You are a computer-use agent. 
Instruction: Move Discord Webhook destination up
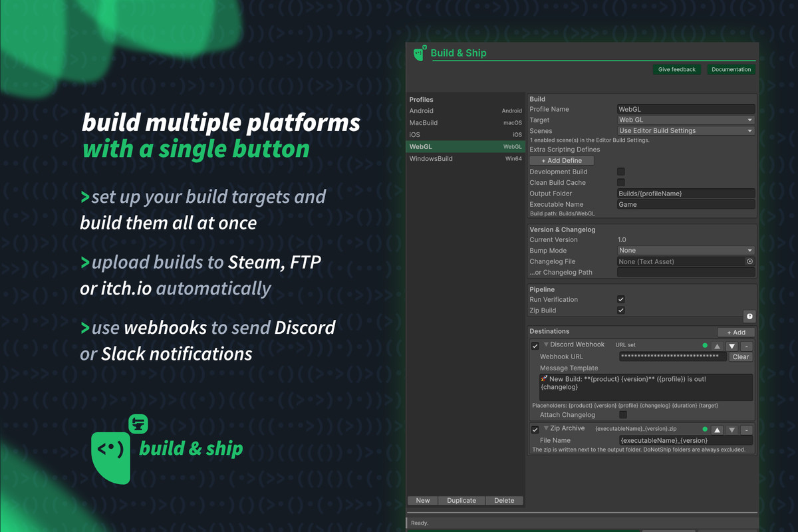(717, 346)
